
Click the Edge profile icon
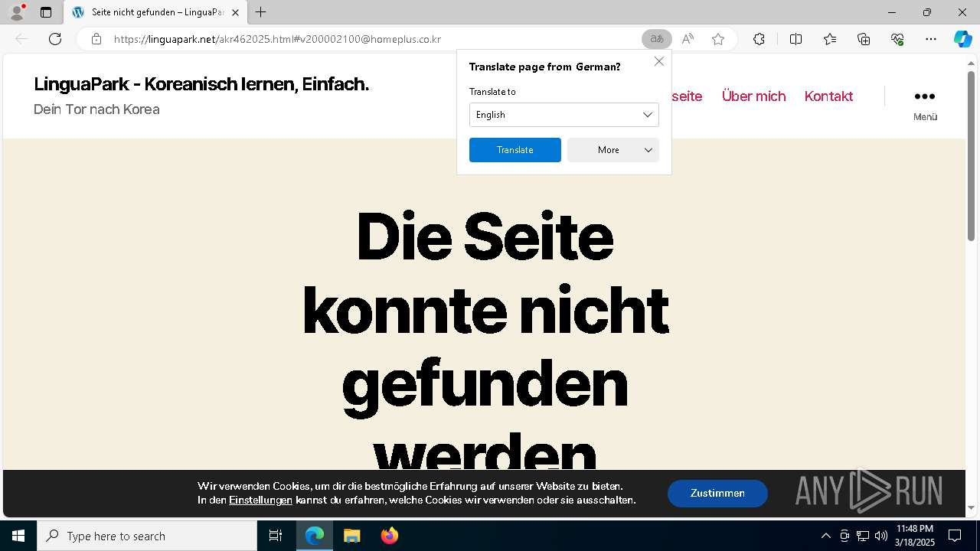pos(16,12)
